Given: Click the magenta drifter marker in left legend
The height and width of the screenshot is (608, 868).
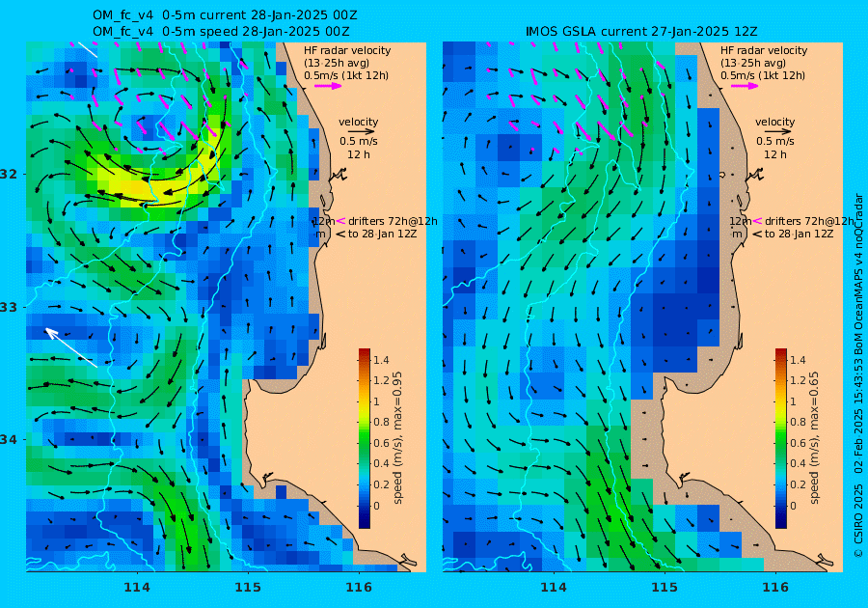Looking at the screenshot, I should 341,221.
